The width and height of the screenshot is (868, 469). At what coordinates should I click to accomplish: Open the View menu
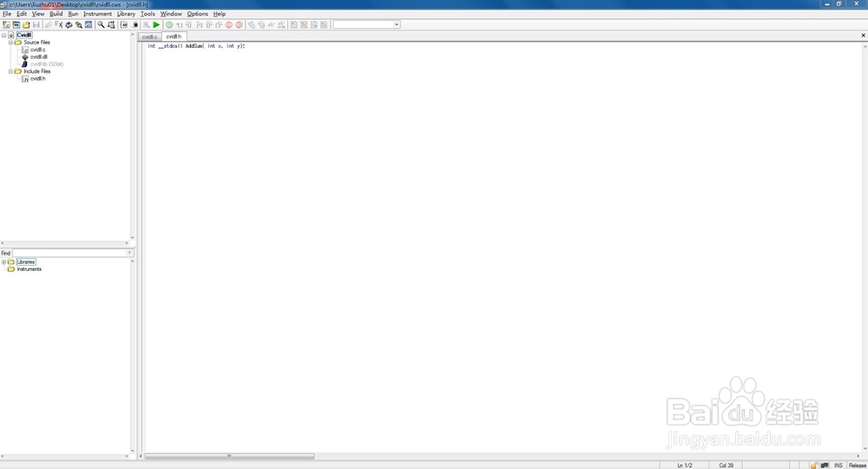38,14
